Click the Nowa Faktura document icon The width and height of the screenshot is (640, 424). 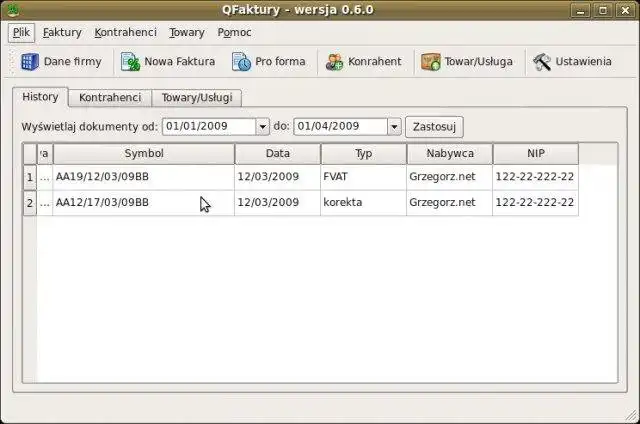click(x=130, y=62)
